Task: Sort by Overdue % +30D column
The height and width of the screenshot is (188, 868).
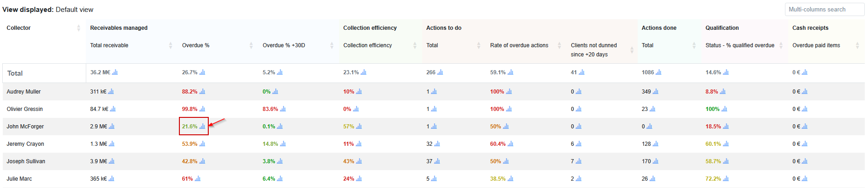Action: (332, 45)
